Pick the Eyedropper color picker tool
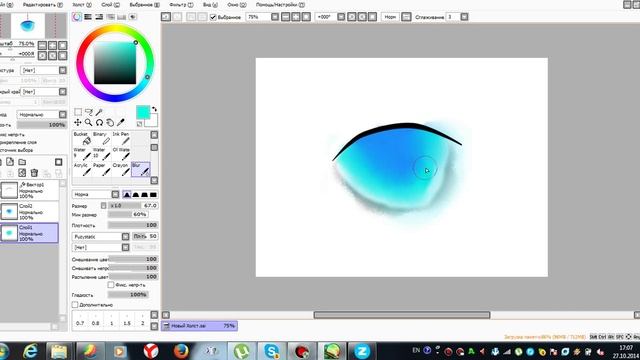This screenshot has height=360, width=640. (x=121, y=122)
